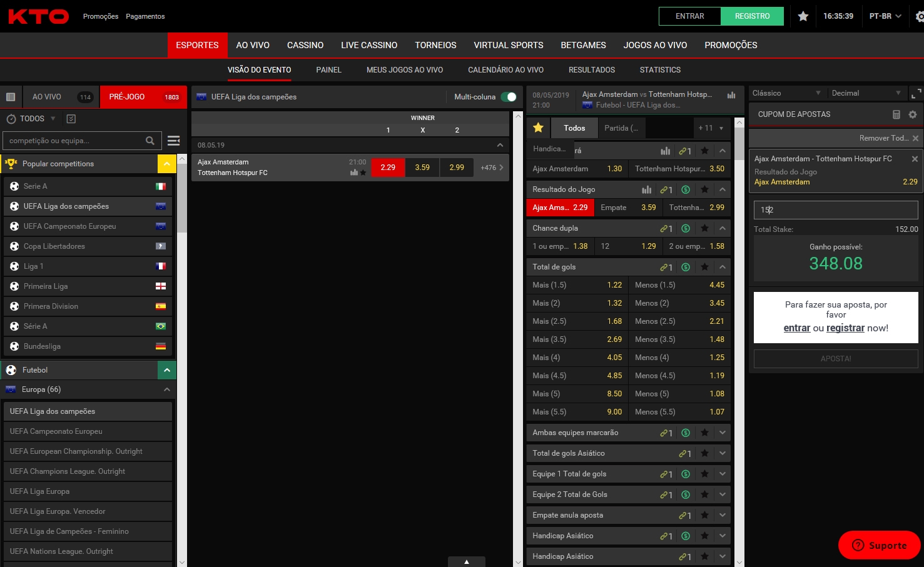Collapse the 08.05.19 date group
Screen dimensions: 924x567
[x=500, y=145]
